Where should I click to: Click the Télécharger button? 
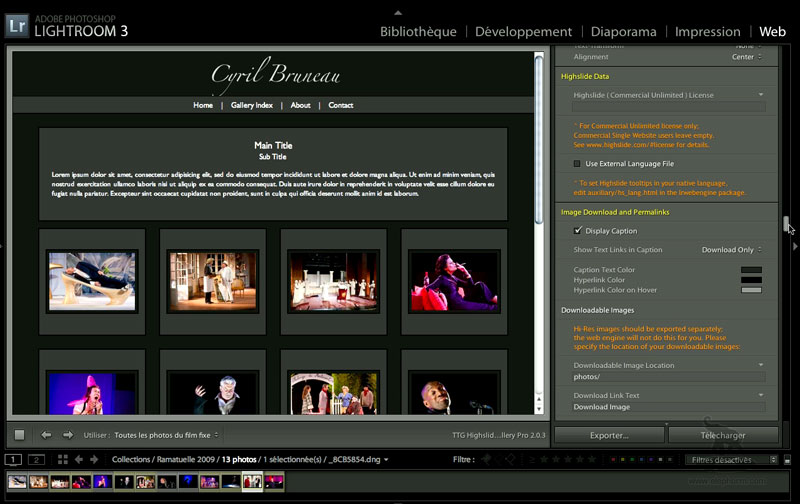point(723,435)
